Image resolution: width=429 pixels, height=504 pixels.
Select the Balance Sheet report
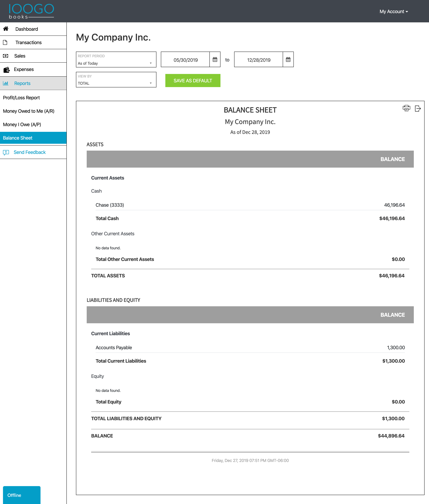pos(33,138)
